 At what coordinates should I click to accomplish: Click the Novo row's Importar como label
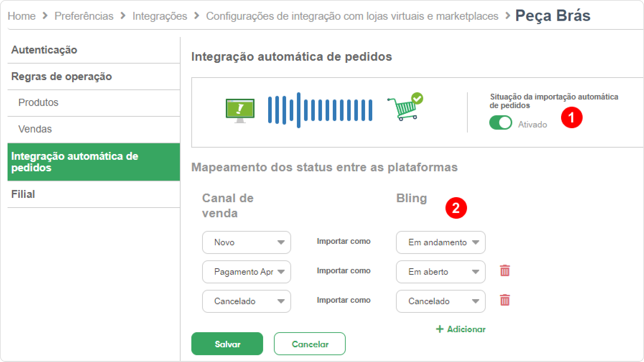pos(344,241)
